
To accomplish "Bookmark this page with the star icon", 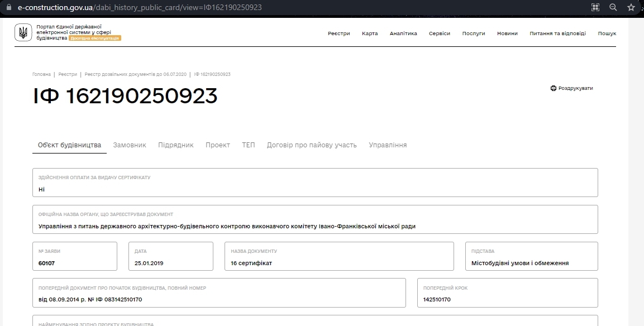I will pyautogui.click(x=631, y=7).
